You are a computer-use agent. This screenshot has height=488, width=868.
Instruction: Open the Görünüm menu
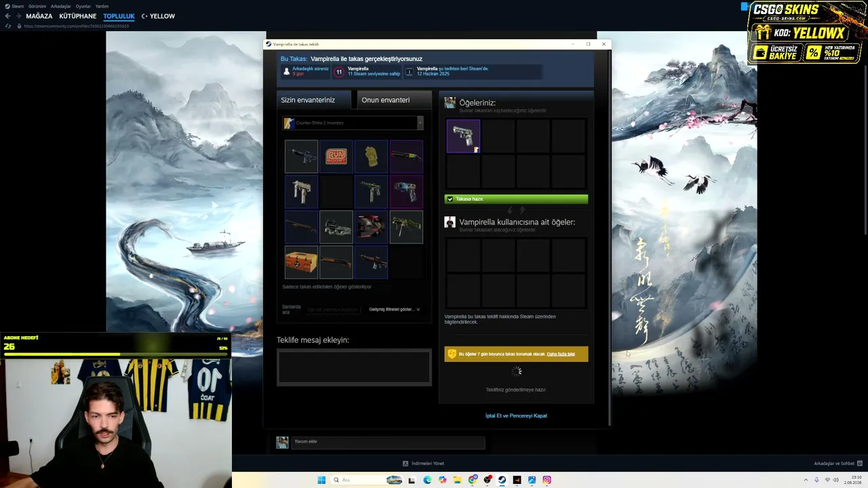[37, 6]
